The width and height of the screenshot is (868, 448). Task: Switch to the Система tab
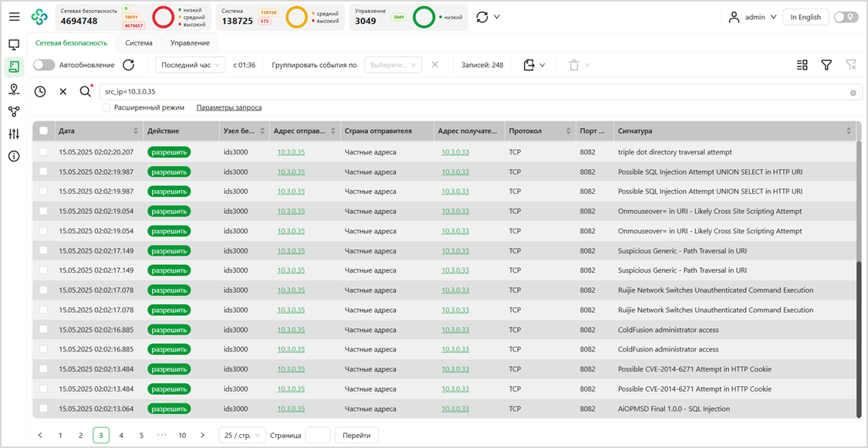(x=139, y=43)
